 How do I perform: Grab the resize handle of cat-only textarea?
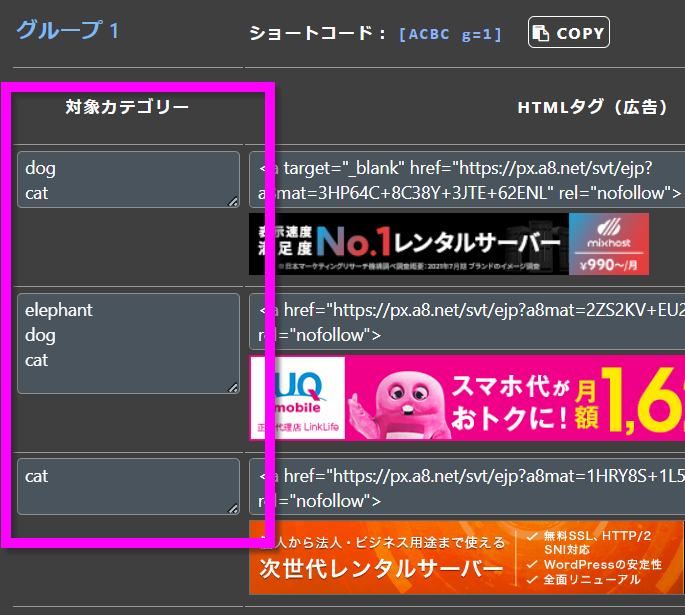point(233,508)
